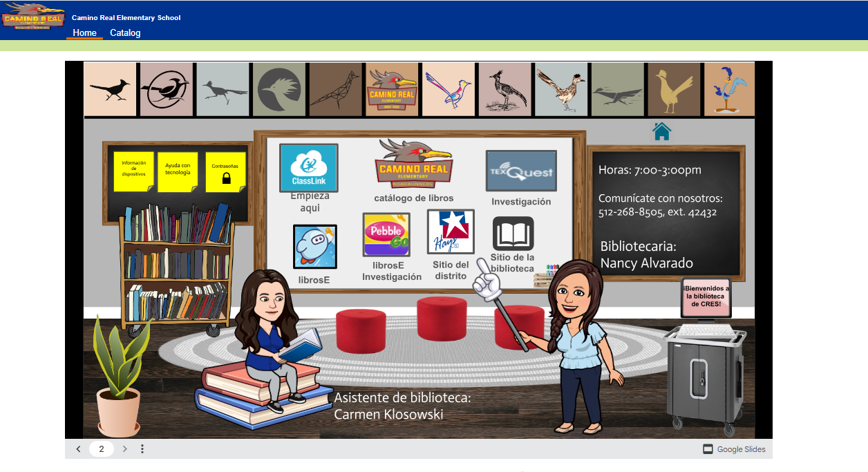This screenshot has height=472, width=868.
Task: Click the cartoon Road Runner picture
Action: click(729, 89)
